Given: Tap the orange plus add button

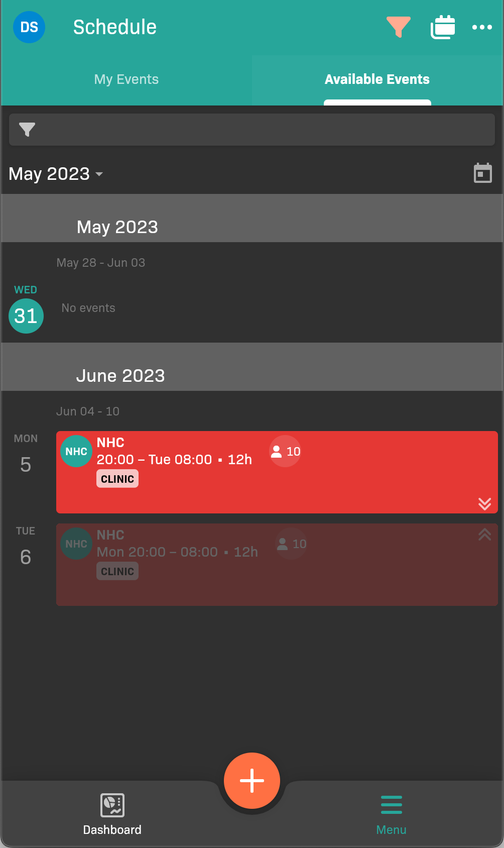Looking at the screenshot, I should coord(252,781).
